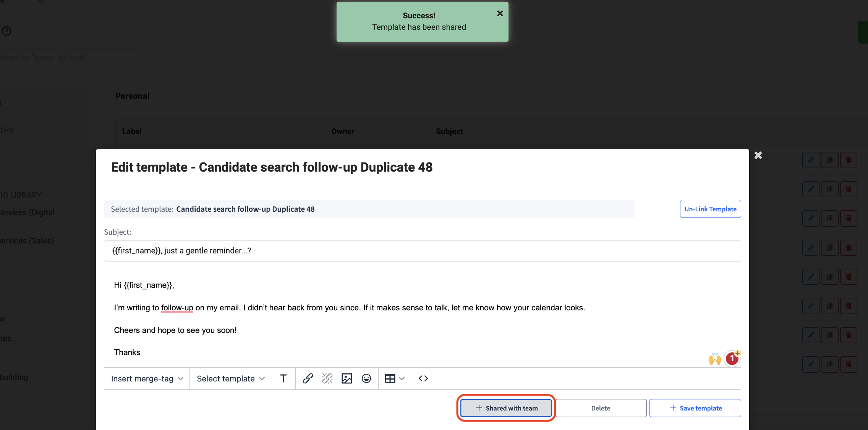Open the emoji picker icon
Image resolution: width=868 pixels, height=430 pixels.
pos(366,378)
